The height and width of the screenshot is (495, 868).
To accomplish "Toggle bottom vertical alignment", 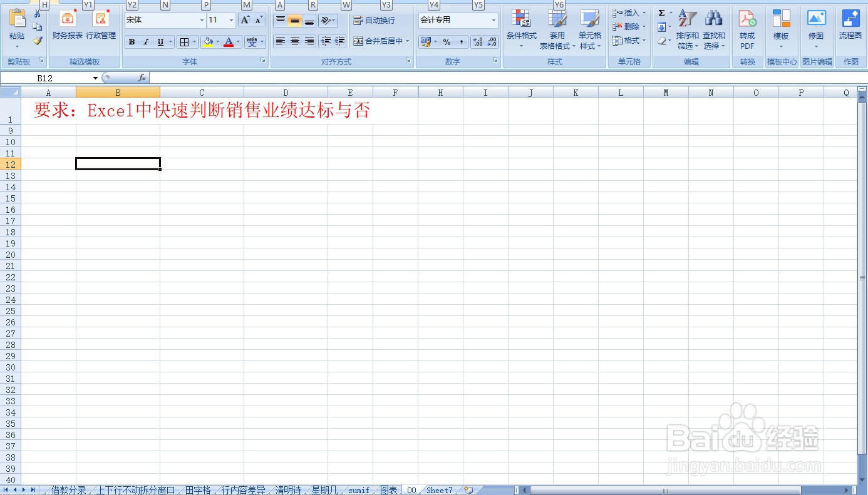I will pos(309,21).
